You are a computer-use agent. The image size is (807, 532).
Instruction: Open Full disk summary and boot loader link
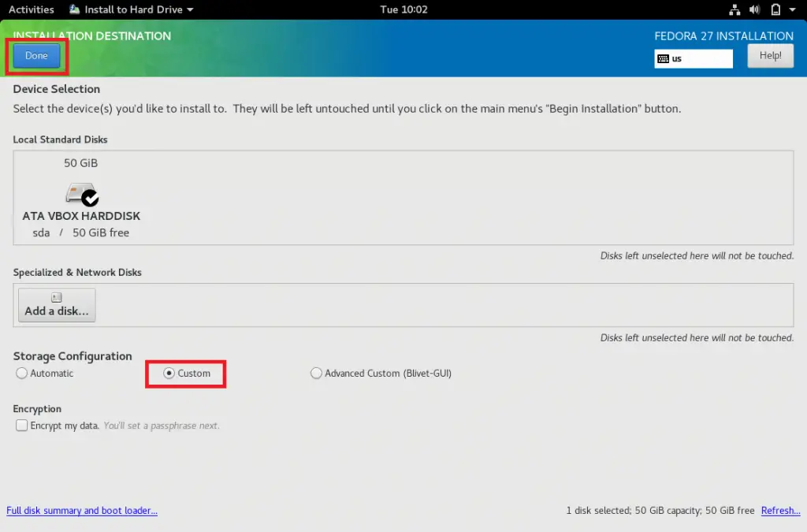pyautogui.click(x=82, y=511)
